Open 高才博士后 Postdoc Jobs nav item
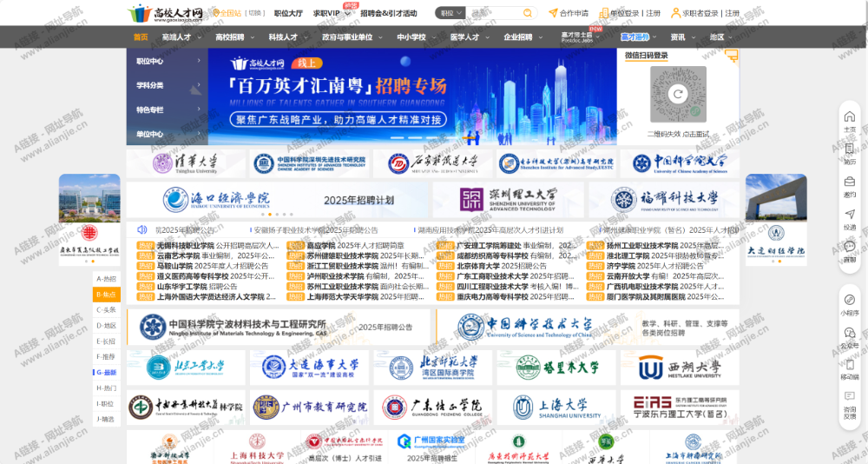868x464 pixels. click(577, 37)
